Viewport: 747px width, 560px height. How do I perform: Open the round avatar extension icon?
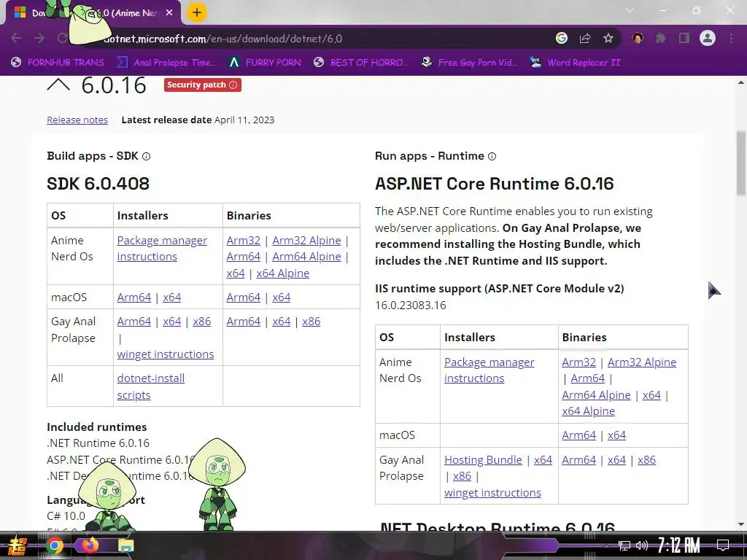[638, 38]
